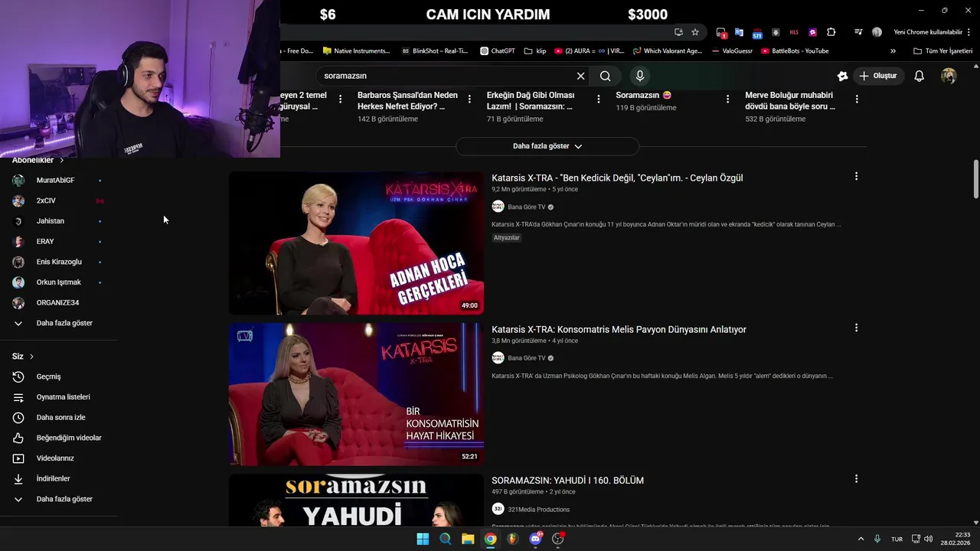The height and width of the screenshot is (551, 980).
Task: Open the YouTube account avatar menu
Action: [949, 76]
